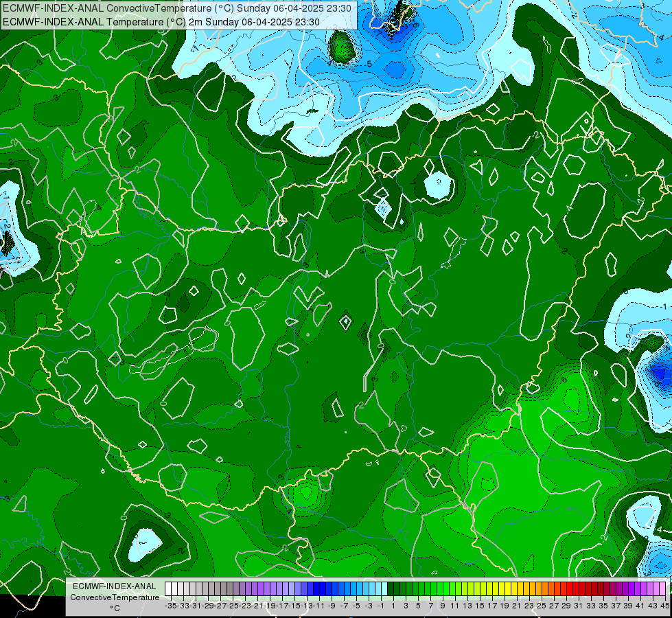Select the white swatch above -35 in legend
This screenshot has width=672, height=618.
168,588
